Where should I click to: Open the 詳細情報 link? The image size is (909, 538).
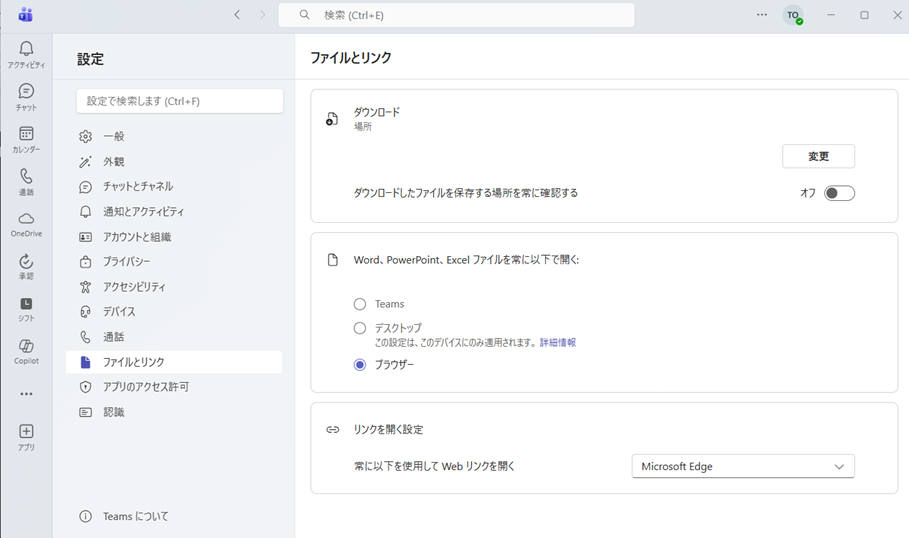(558, 343)
